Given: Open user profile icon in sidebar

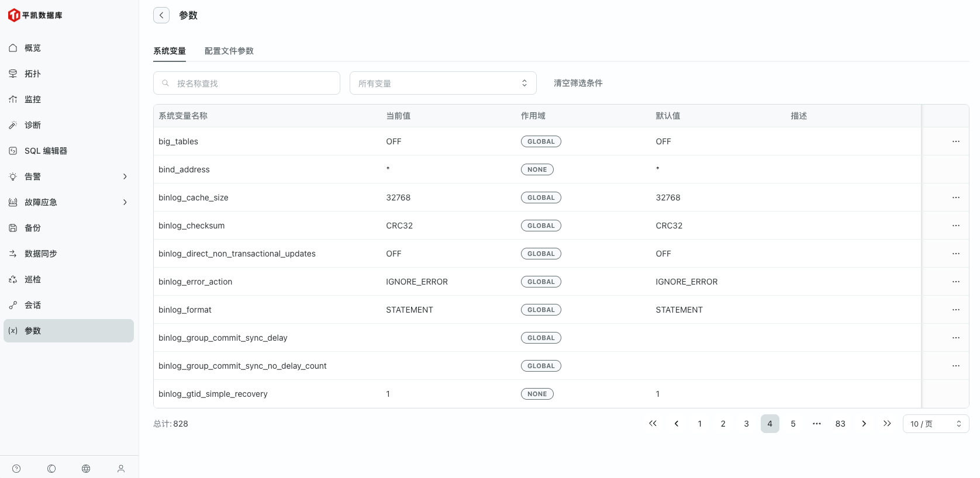Looking at the screenshot, I should pyautogui.click(x=121, y=469).
